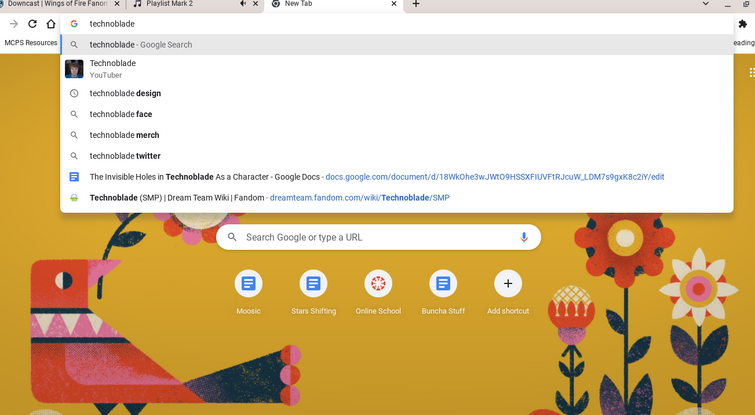This screenshot has width=755, height=415.
Task: Close the Playlist Mark 2 tab
Action: coord(255,3)
